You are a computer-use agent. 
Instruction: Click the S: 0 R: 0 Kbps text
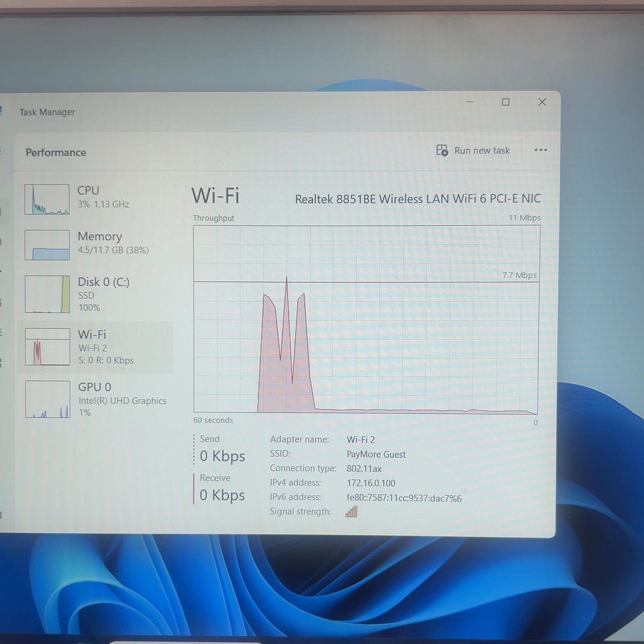106,361
